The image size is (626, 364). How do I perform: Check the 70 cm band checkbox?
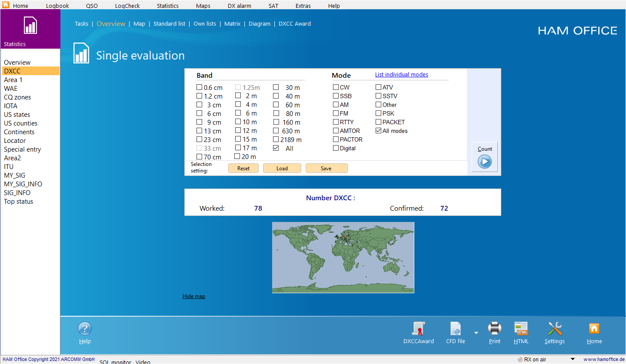199,157
